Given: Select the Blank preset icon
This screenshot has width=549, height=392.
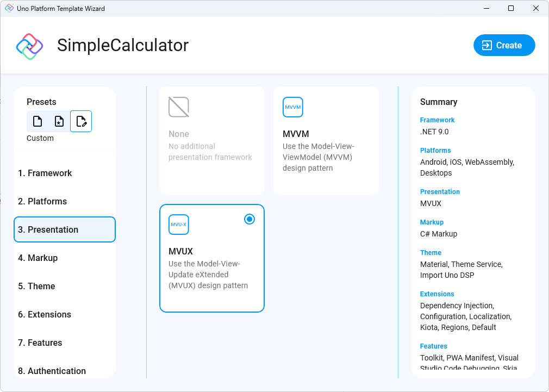Looking at the screenshot, I should click(x=38, y=121).
